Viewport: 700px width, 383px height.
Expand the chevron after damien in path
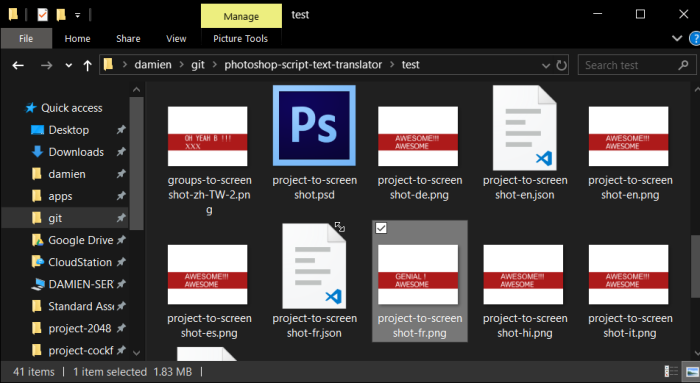182,65
